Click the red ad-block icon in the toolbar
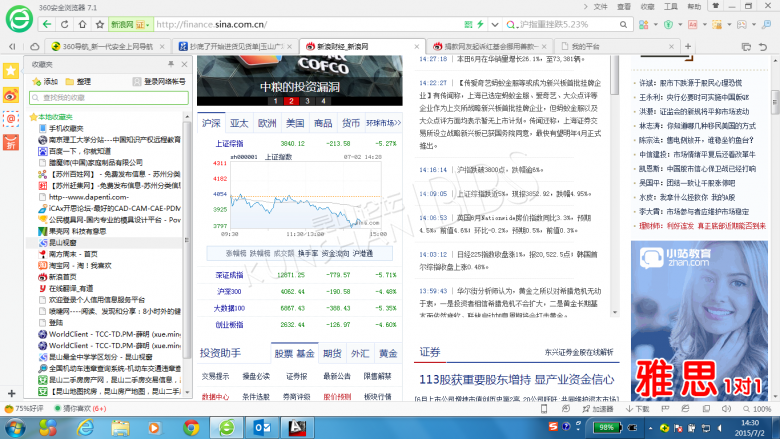The height and width of the screenshot is (439, 780). pyautogui.click(x=692, y=24)
